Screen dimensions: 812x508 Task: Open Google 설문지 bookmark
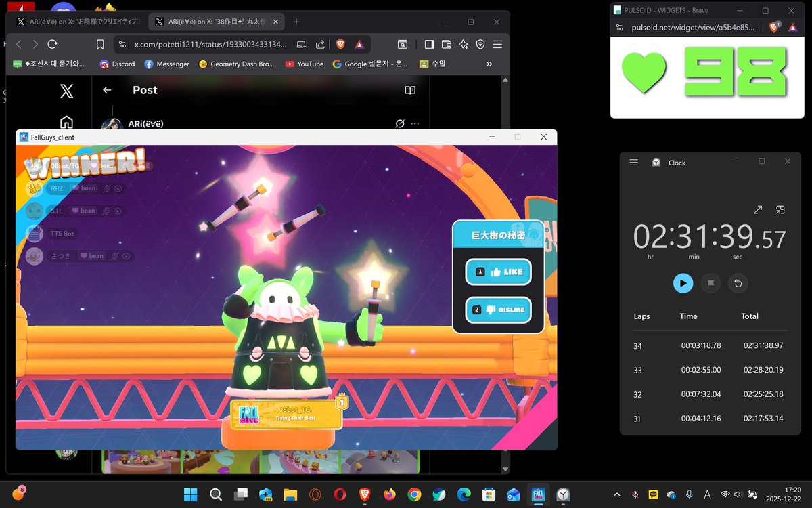[x=370, y=64]
